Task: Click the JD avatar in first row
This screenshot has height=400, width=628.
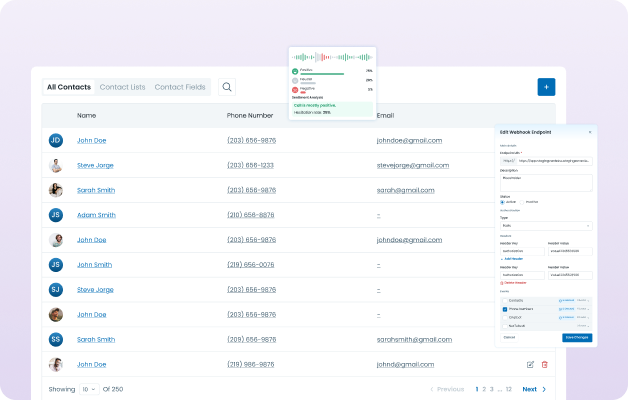Action: tap(56, 140)
